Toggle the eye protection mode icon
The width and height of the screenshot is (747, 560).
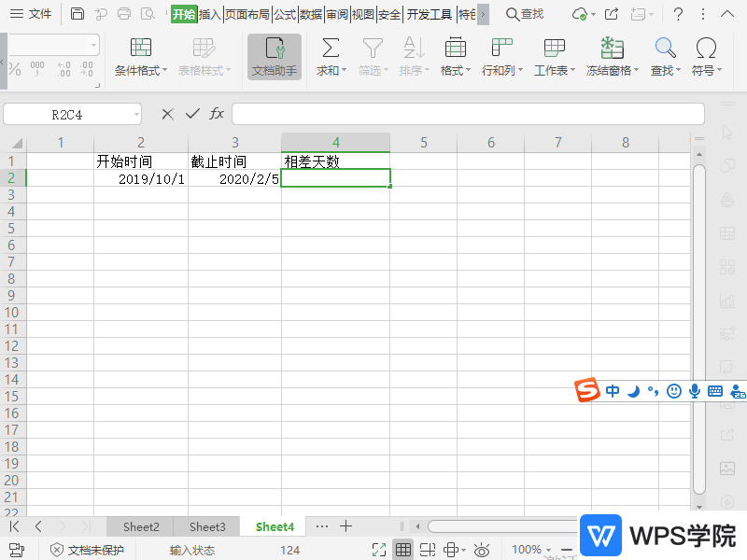click(x=482, y=550)
